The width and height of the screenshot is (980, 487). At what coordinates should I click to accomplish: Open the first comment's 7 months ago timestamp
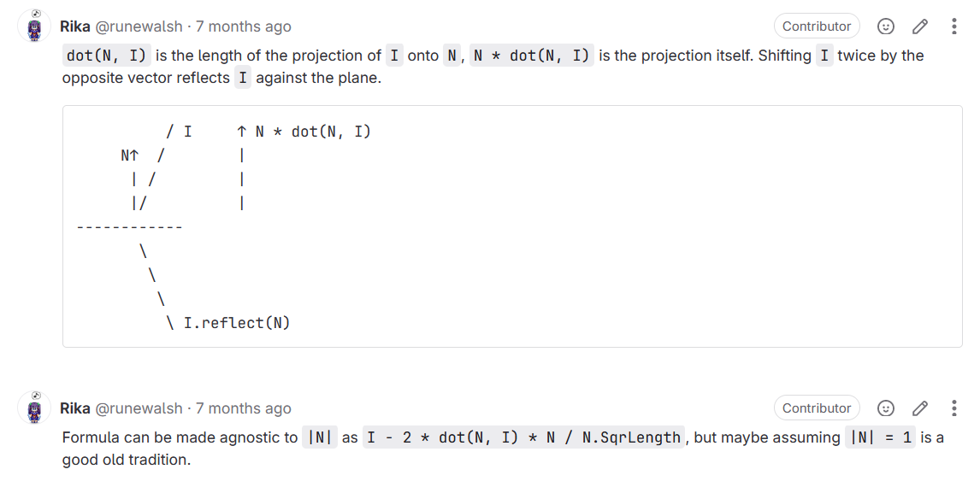244,26
